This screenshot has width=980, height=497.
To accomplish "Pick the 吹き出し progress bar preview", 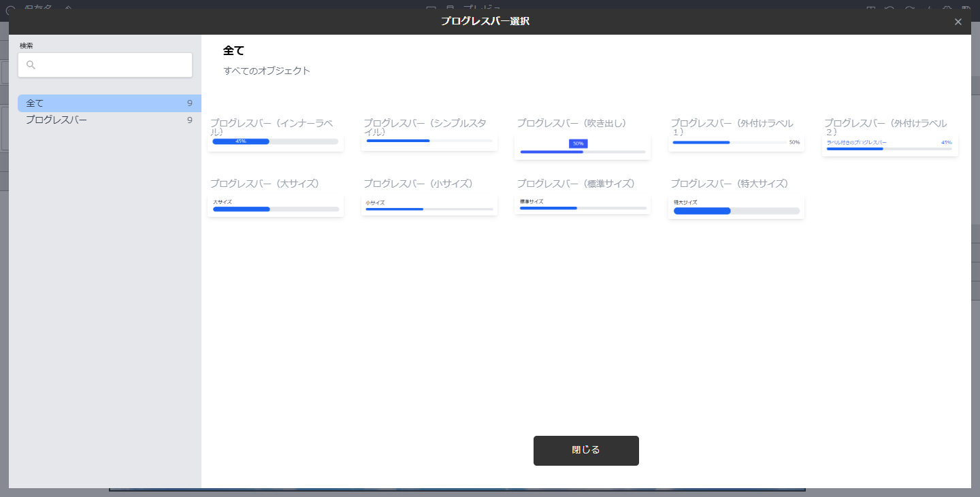I will tap(583, 148).
